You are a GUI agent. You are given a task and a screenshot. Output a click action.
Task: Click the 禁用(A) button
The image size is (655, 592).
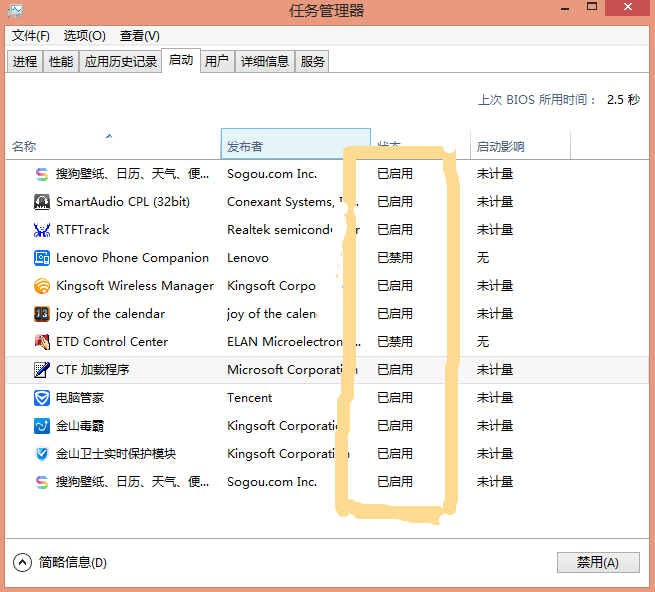598,562
